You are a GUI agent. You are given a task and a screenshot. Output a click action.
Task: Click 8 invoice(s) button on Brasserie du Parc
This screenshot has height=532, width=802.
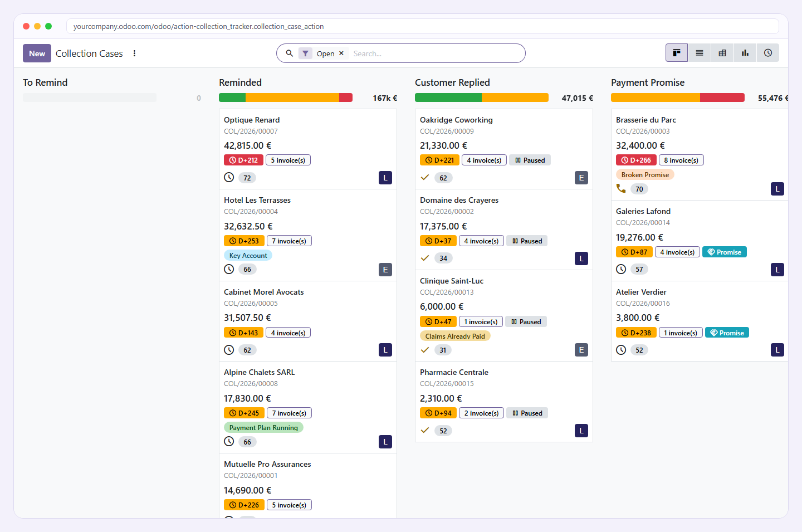(681, 160)
